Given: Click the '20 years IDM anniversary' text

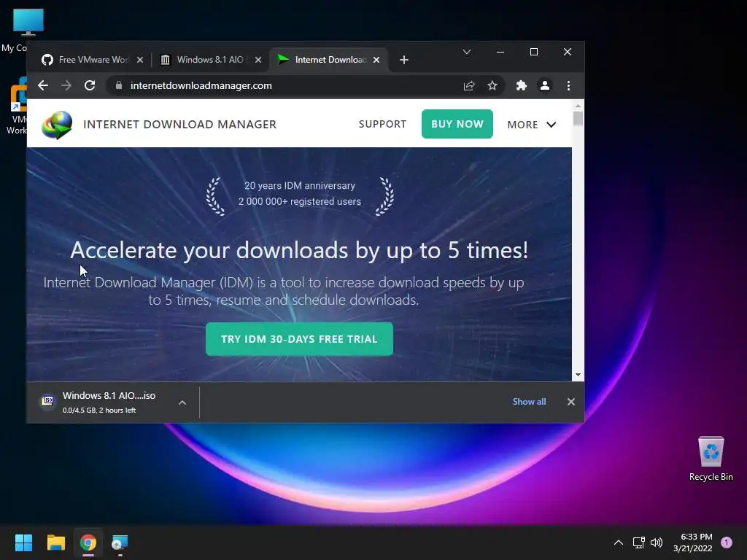Looking at the screenshot, I should click(x=300, y=186).
